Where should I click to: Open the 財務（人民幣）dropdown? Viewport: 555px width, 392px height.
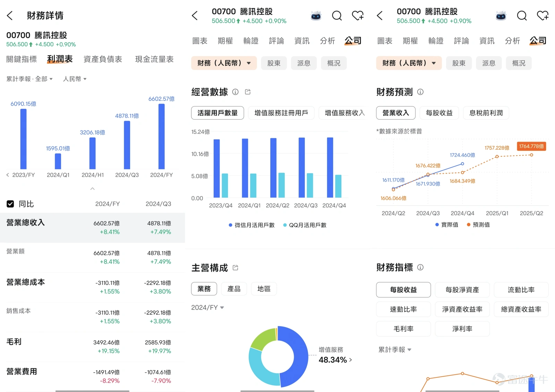224,63
